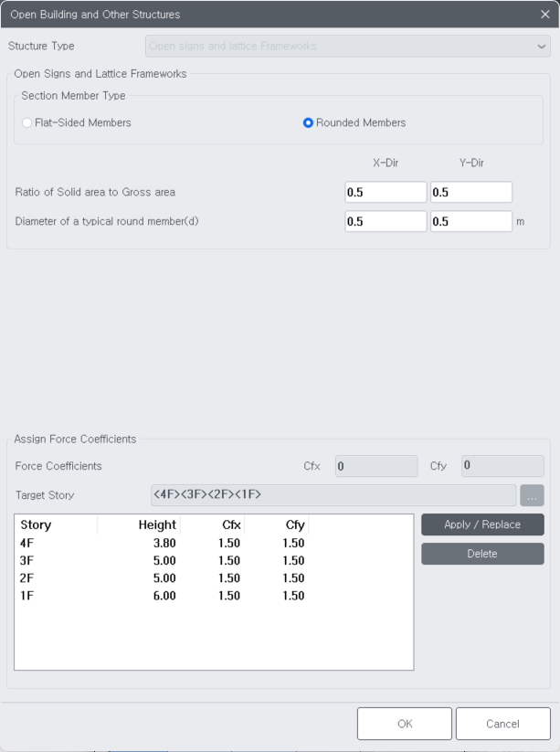This screenshot has width=560, height=752.
Task: Edit the Y-Dir round member diameter value
Action: [470, 220]
